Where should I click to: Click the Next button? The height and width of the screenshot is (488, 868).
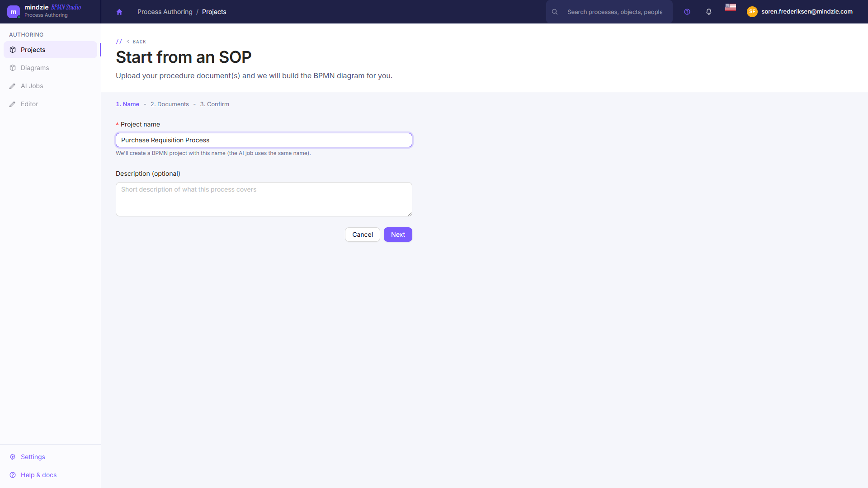click(398, 235)
